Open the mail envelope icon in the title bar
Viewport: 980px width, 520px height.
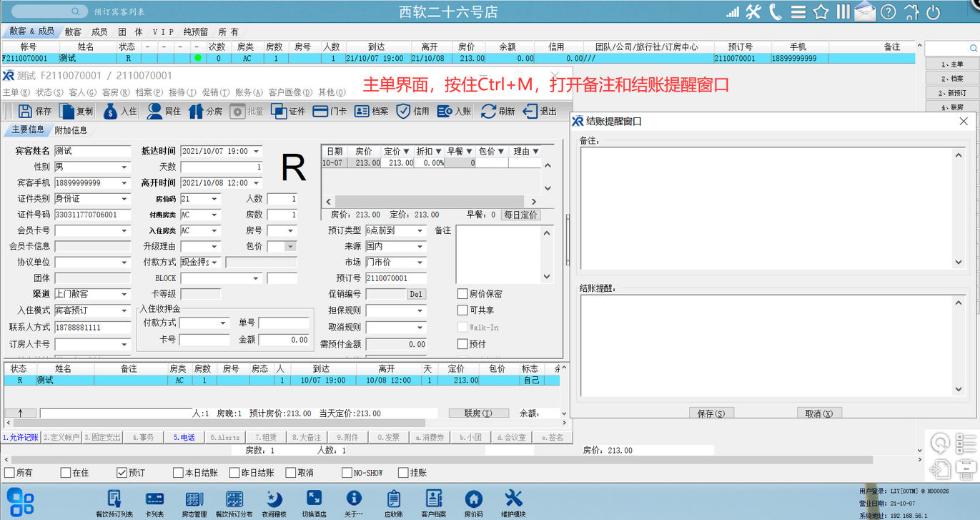pyautogui.click(x=865, y=12)
